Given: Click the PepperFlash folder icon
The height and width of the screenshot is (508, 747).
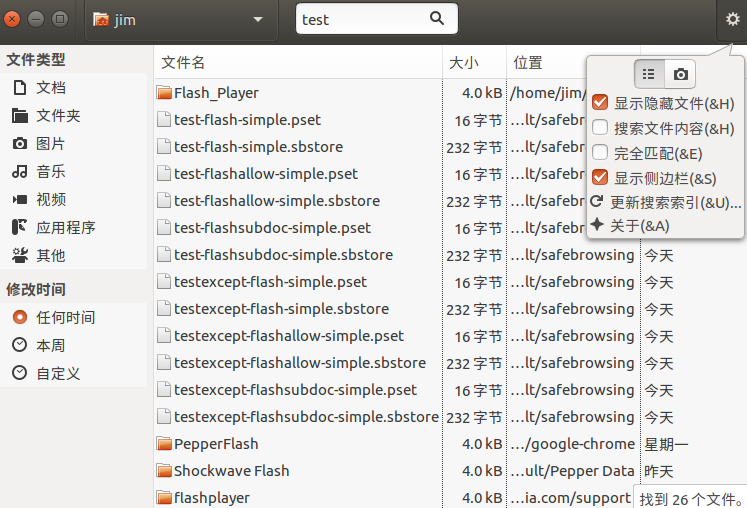Looking at the screenshot, I should tap(164, 444).
